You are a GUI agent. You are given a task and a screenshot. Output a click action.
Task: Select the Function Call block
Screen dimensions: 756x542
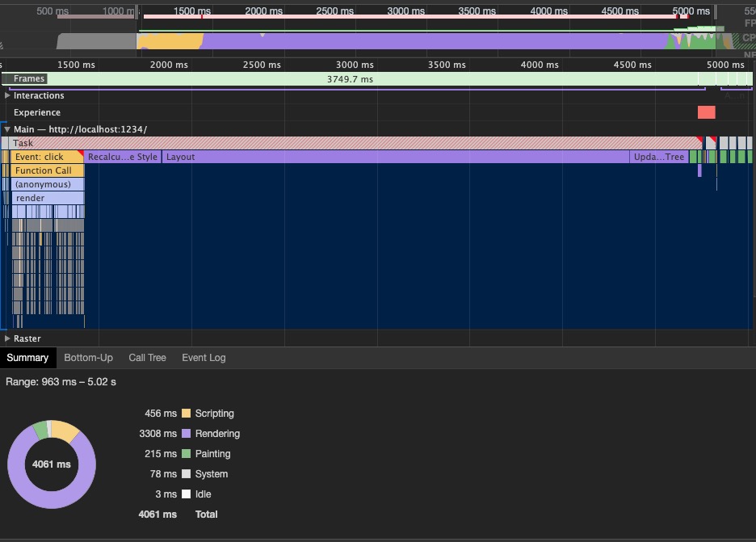coord(47,170)
